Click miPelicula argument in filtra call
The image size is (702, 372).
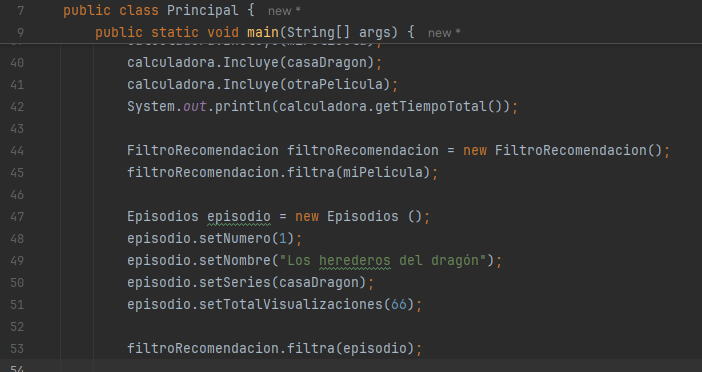tap(383, 172)
